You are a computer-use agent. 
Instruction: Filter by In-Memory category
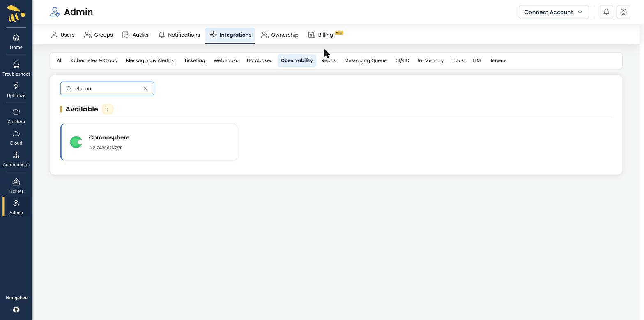[431, 60]
